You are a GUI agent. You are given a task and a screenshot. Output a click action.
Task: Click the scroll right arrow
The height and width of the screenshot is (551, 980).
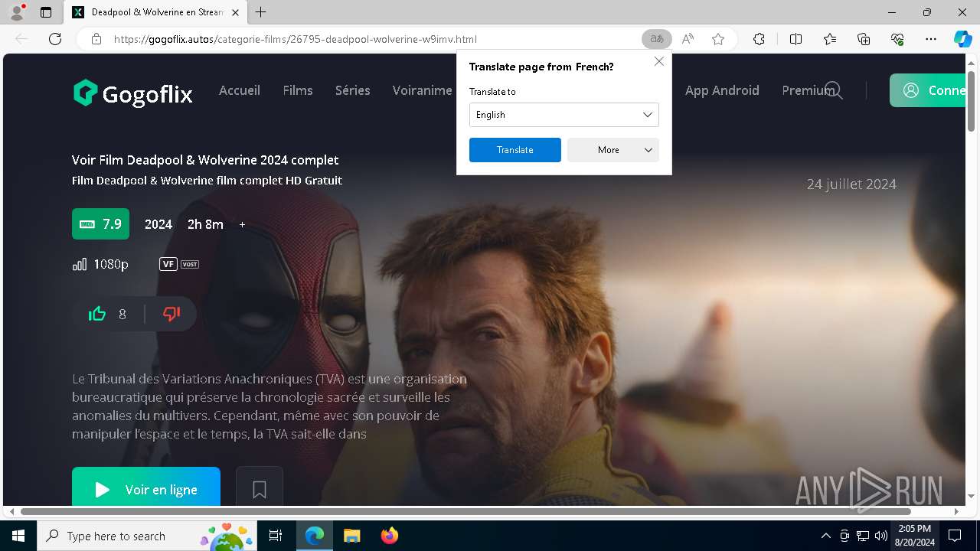957,511
